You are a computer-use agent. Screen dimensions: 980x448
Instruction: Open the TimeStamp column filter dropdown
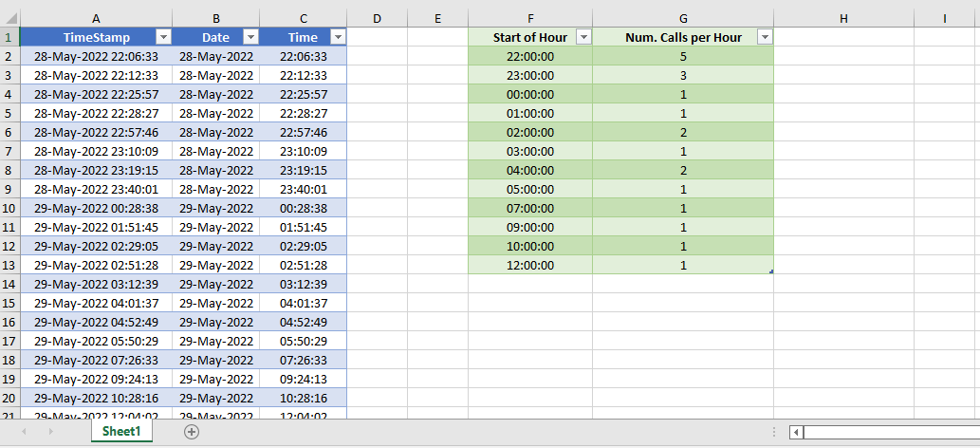tap(163, 38)
